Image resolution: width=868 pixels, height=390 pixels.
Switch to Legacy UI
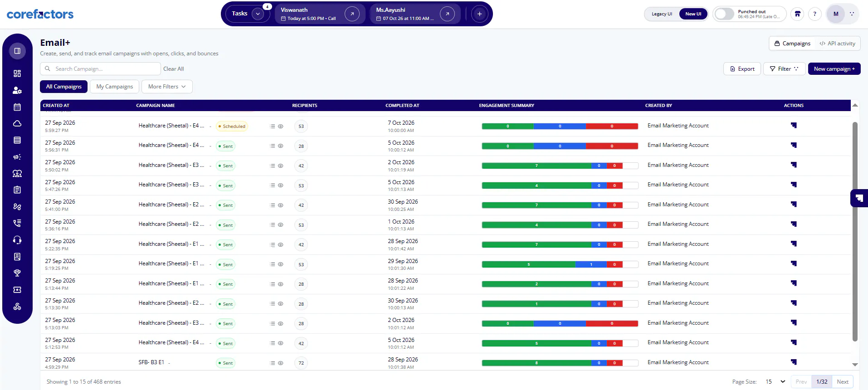pos(662,14)
